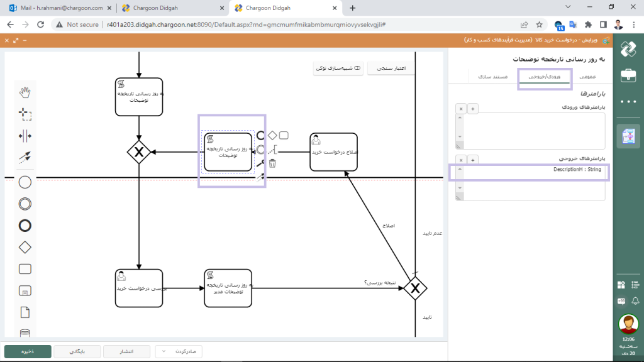Select the hand tool in the palette
644x362 pixels.
tap(25, 93)
